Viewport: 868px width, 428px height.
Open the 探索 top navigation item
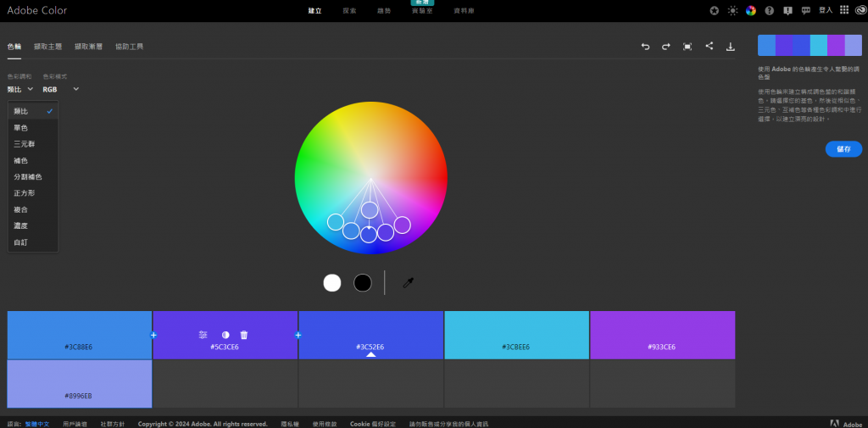pos(349,10)
